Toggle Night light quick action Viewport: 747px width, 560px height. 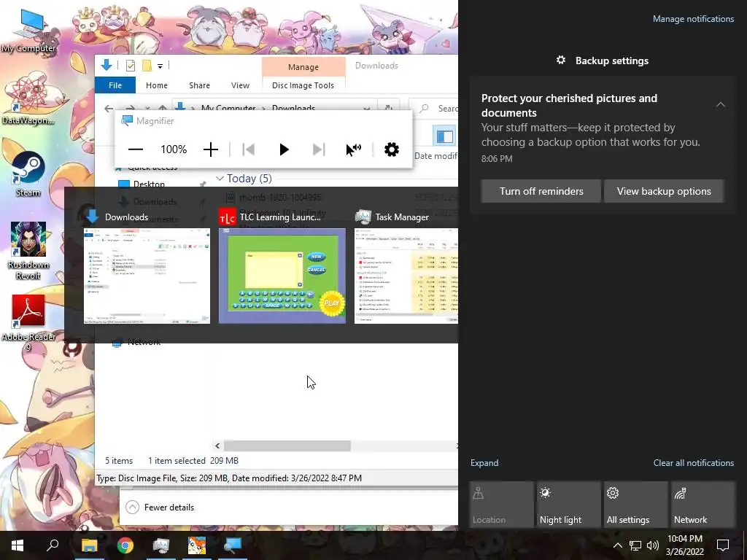coord(569,505)
